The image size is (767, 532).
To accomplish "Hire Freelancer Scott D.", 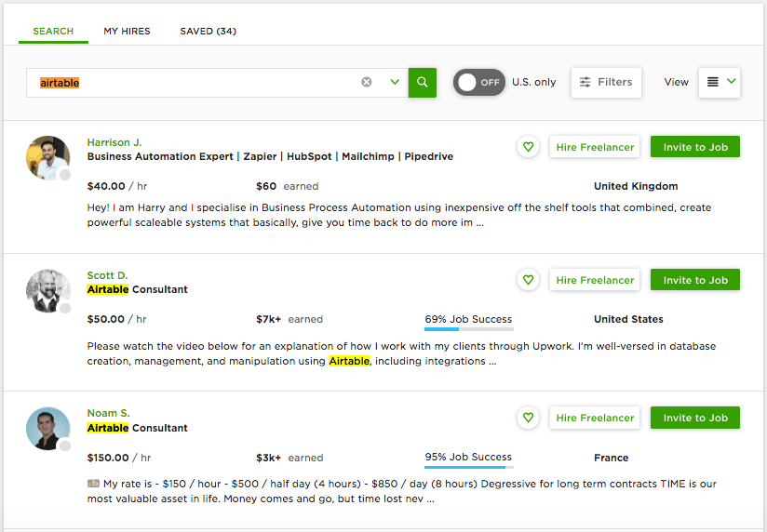I will pos(593,280).
